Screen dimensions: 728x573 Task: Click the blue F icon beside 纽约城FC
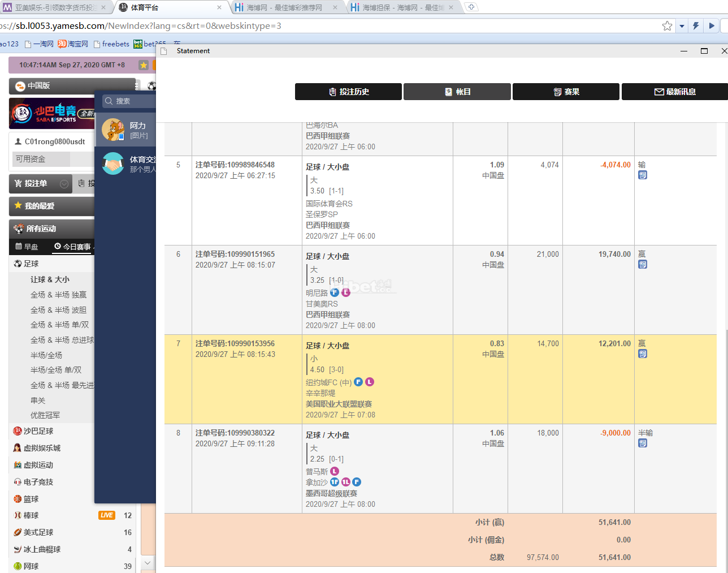(358, 382)
